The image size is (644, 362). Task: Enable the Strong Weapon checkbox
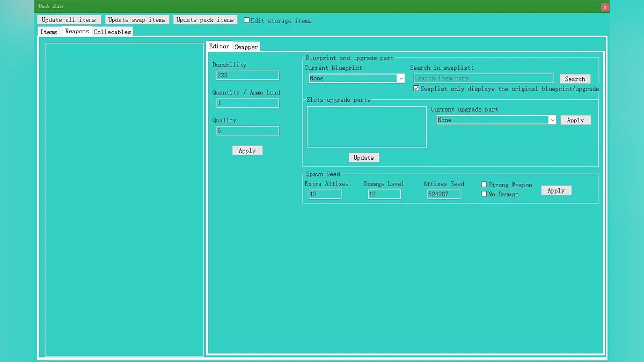pyautogui.click(x=484, y=184)
